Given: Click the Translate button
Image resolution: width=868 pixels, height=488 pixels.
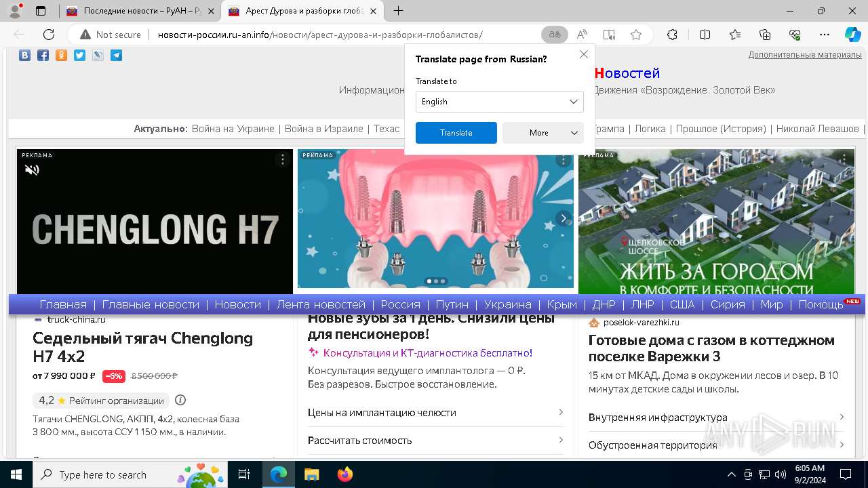Looking at the screenshot, I should (x=456, y=133).
